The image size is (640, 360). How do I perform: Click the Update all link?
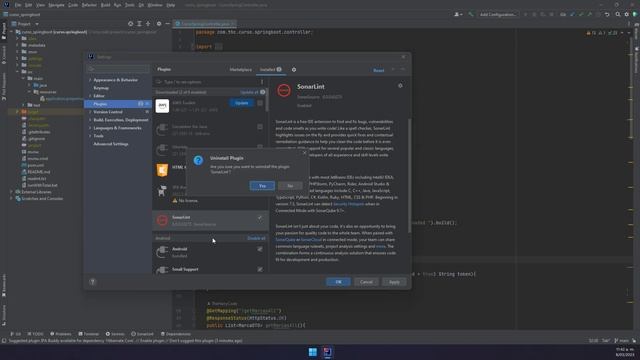pyautogui.click(x=249, y=92)
